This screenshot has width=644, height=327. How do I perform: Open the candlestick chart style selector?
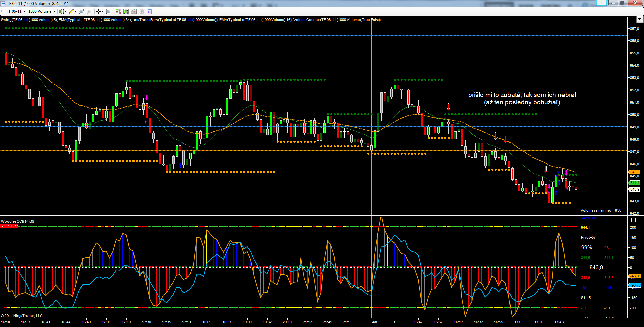[x=63, y=11]
